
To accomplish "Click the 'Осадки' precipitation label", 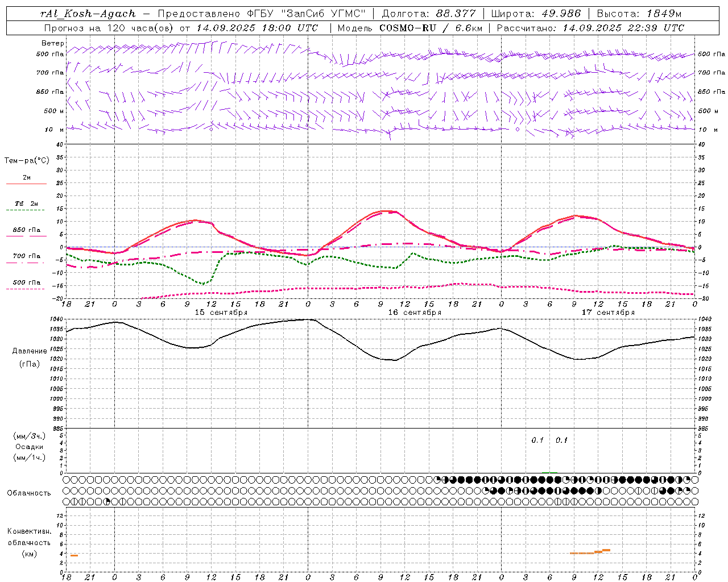I will [30, 447].
